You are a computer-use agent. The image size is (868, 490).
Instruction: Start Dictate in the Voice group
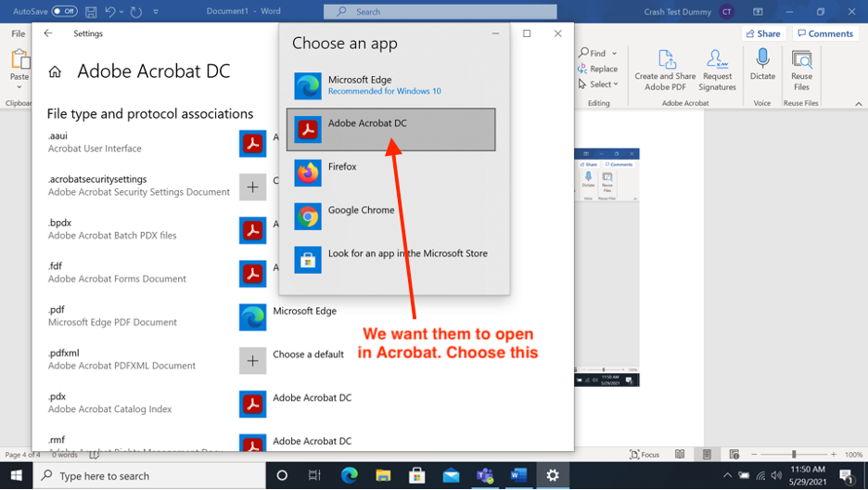click(x=763, y=65)
